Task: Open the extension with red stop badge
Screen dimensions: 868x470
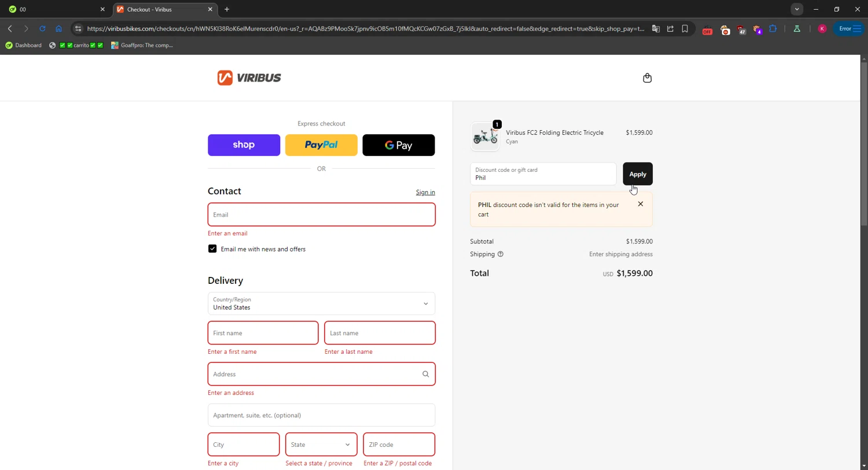Action: click(x=724, y=30)
